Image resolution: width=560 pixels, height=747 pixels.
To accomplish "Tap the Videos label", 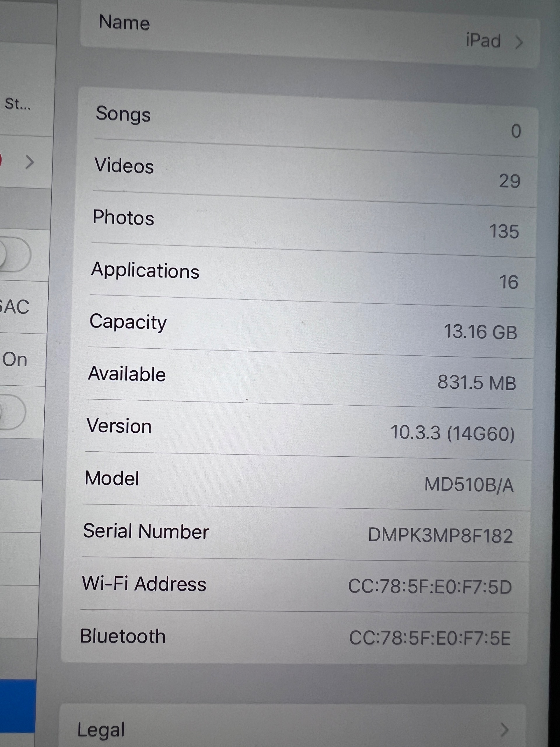I will click(124, 165).
